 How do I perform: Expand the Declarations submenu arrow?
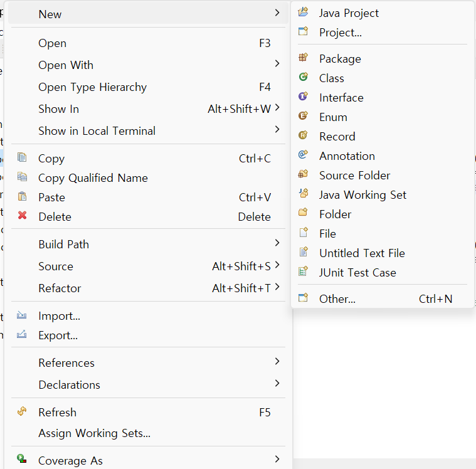click(x=277, y=383)
